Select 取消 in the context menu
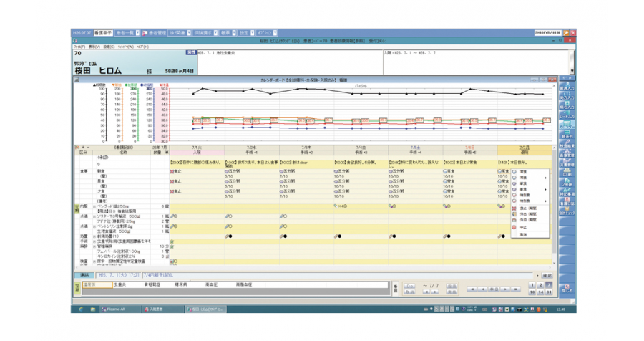This screenshot has width=644, height=341. click(x=530, y=234)
